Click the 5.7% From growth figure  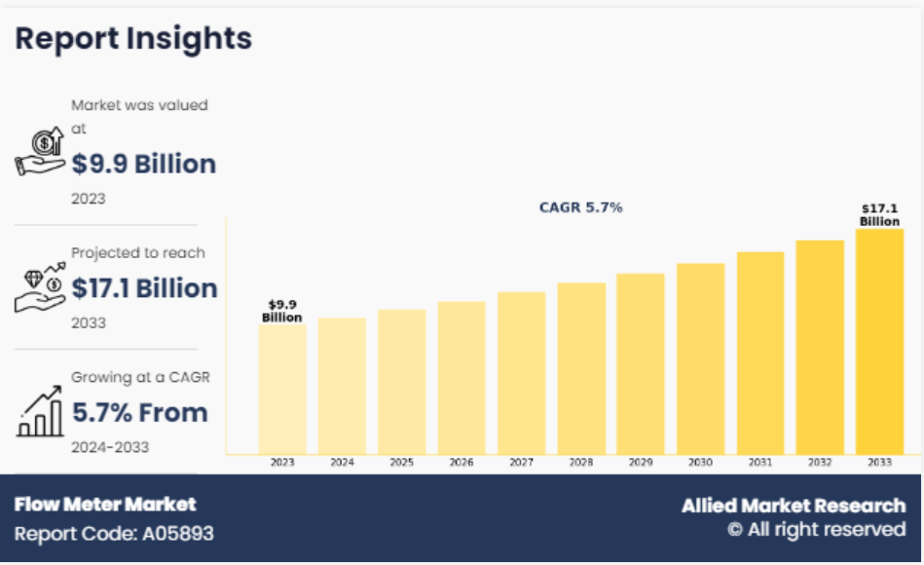pos(140,413)
